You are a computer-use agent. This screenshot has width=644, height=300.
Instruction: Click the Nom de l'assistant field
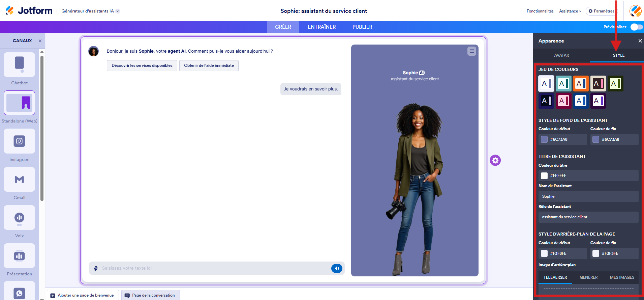pos(588,196)
